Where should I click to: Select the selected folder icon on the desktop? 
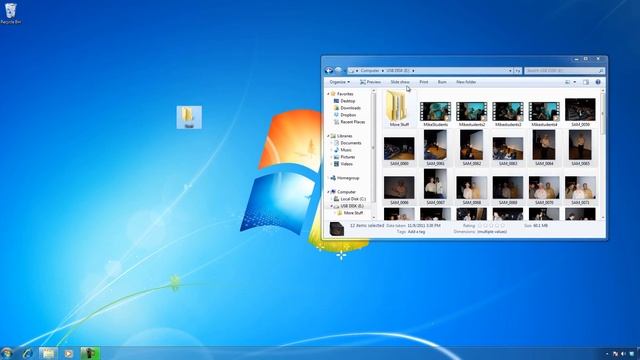(x=189, y=117)
